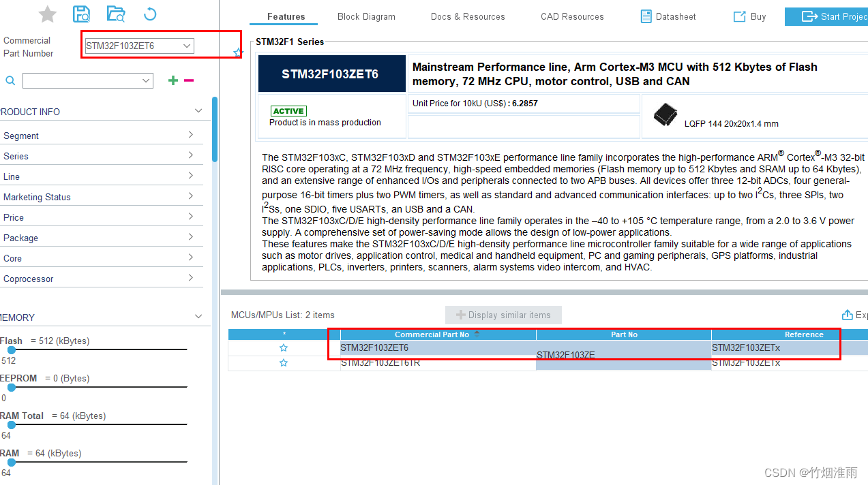Viewport: 868px width, 485px height.
Task: Click the Part No column header
Action: coord(624,334)
